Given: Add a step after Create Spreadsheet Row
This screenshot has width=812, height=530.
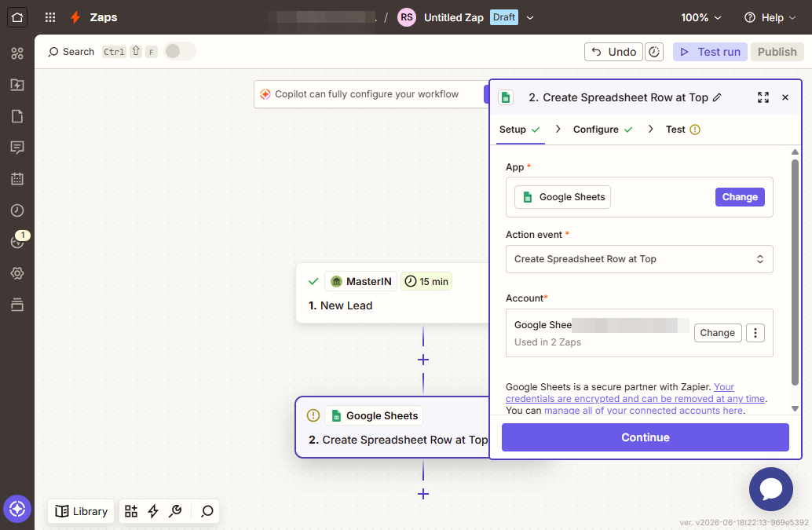Looking at the screenshot, I should coord(423,495).
